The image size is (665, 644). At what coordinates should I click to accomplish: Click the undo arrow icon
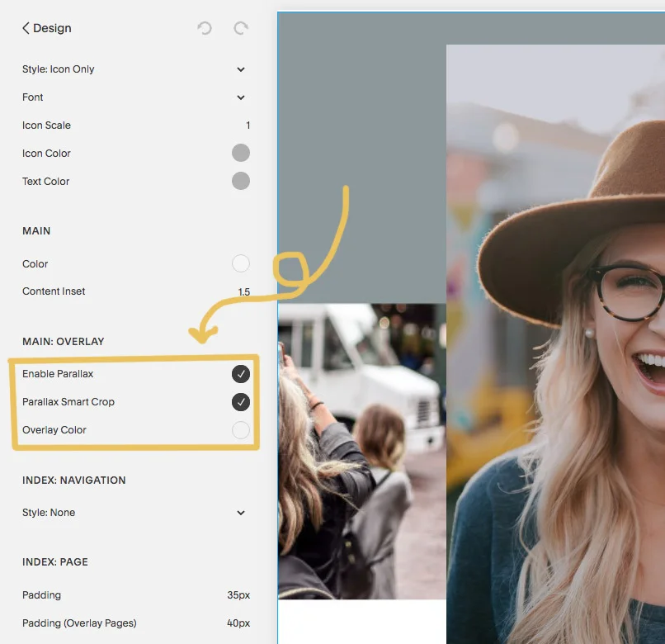(205, 28)
